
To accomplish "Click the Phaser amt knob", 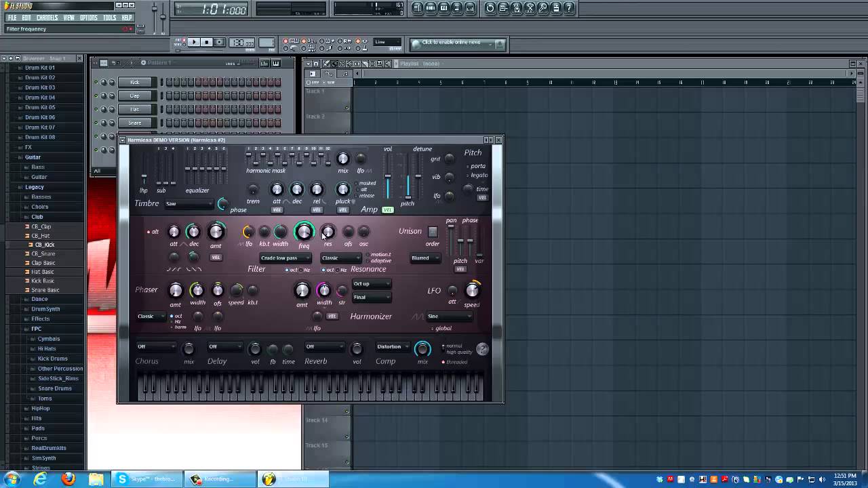I will pyautogui.click(x=176, y=291).
